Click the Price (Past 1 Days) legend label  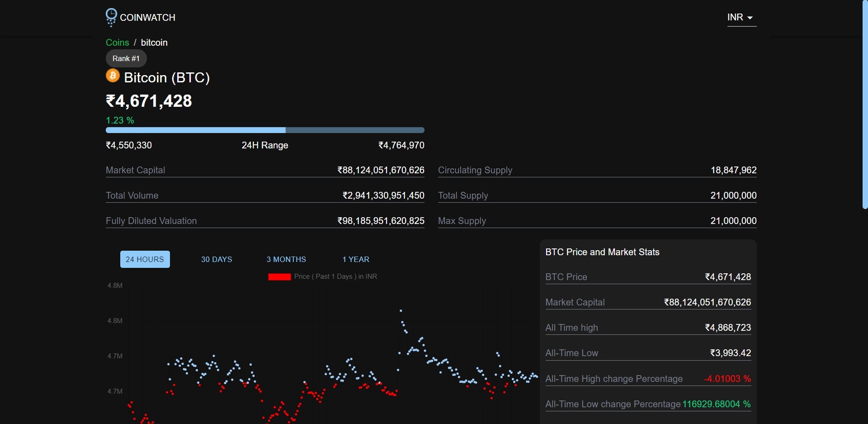tap(335, 276)
